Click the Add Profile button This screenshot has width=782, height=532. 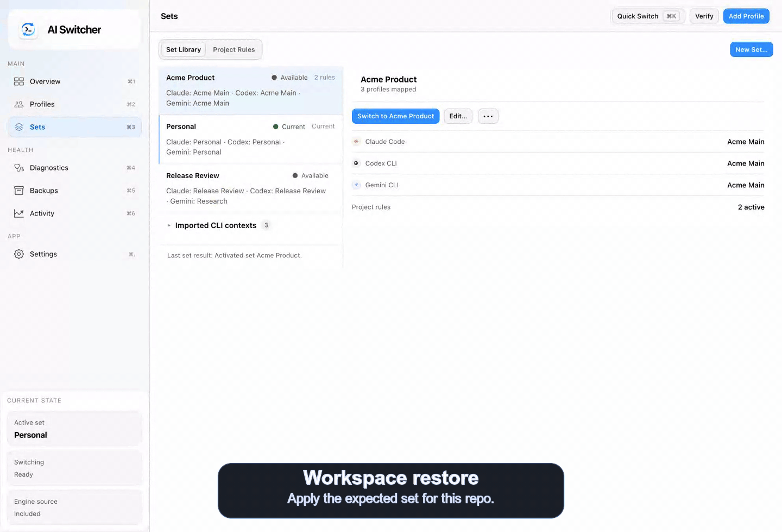(746, 16)
